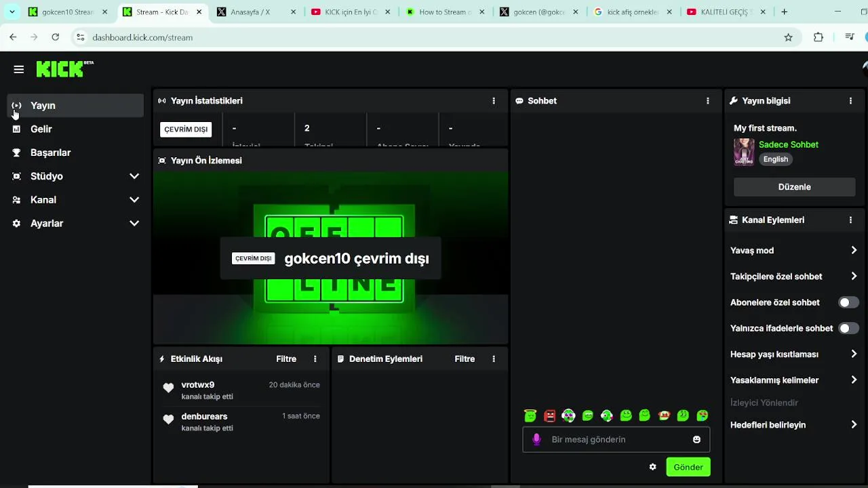
Task: Expand the Stüdyo sidebar section
Action: (134, 176)
